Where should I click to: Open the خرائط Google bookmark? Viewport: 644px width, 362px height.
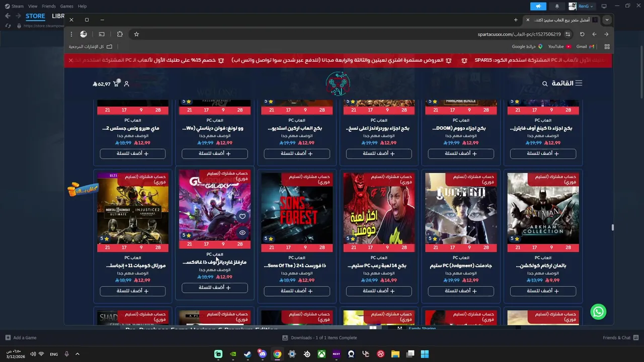pyautogui.click(x=527, y=47)
